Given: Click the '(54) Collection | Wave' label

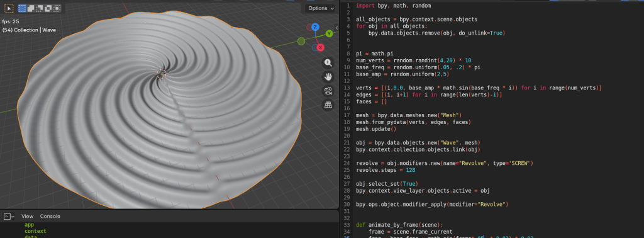Looking at the screenshot, I should pos(29,30).
